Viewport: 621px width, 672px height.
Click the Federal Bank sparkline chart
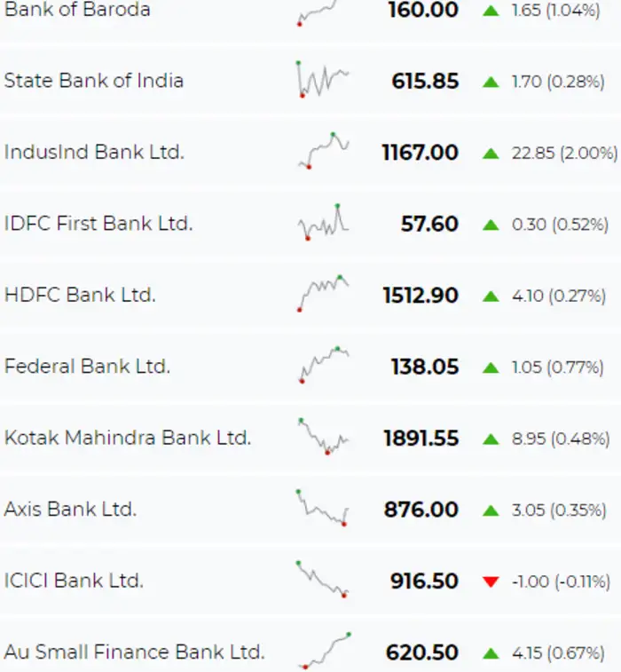click(x=323, y=364)
